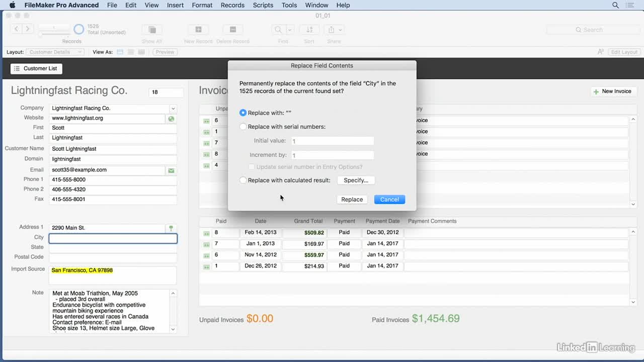Click the Preview button
The height and width of the screenshot is (362, 644).
click(165, 52)
